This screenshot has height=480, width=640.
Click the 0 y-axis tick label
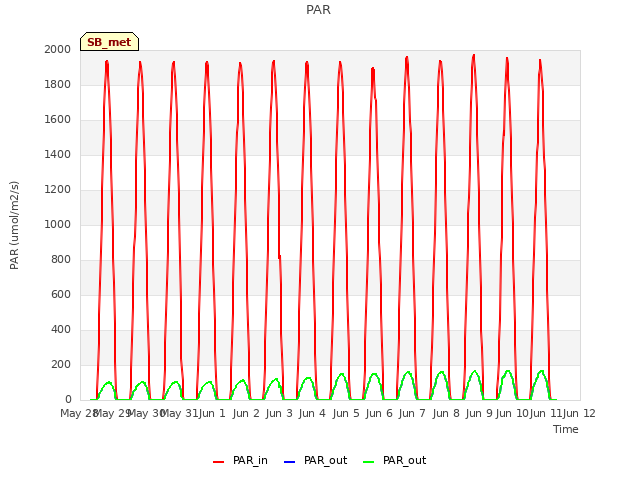[68, 400]
